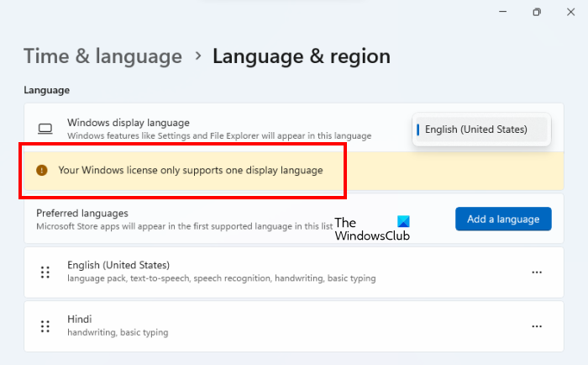This screenshot has width=588, height=365.
Task: Minimize the Settings window
Action: point(503,12)
